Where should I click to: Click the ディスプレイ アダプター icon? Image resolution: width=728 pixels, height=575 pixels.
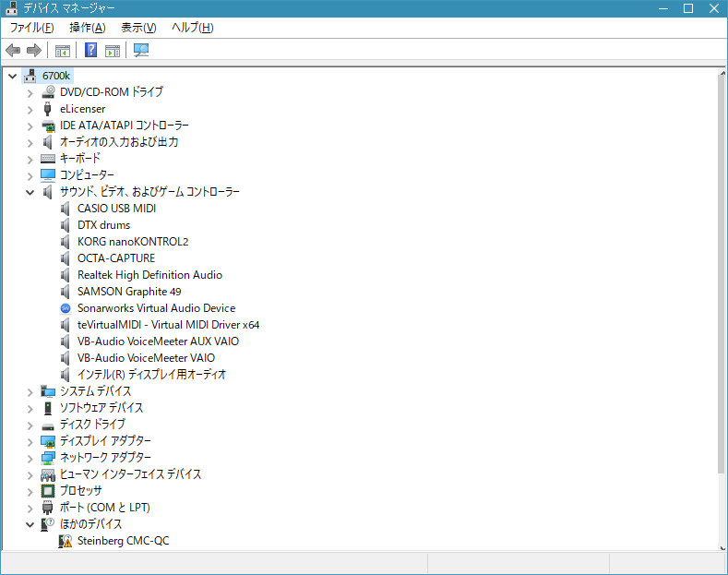48,441
